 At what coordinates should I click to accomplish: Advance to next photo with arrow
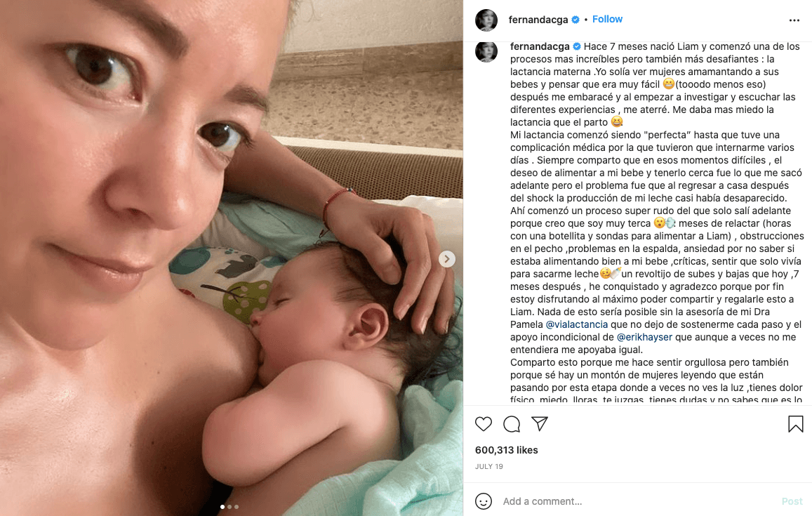tap(447, 258)
